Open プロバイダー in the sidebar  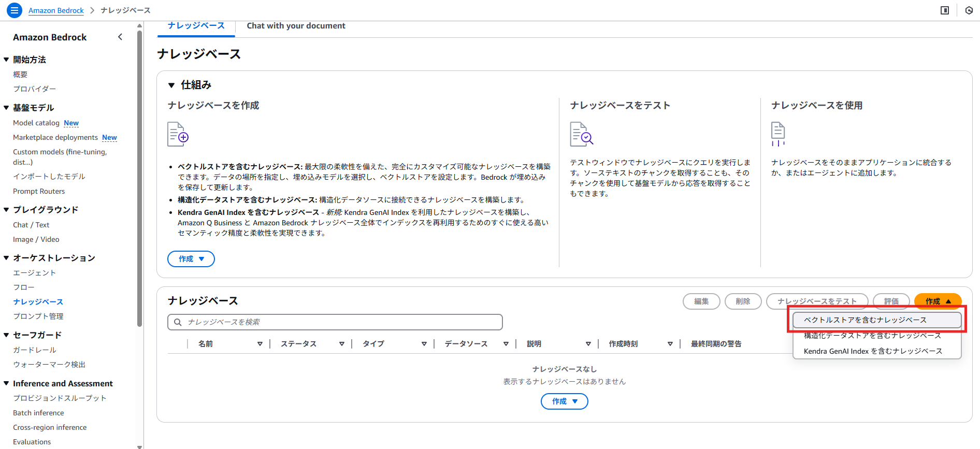(34, 89)
